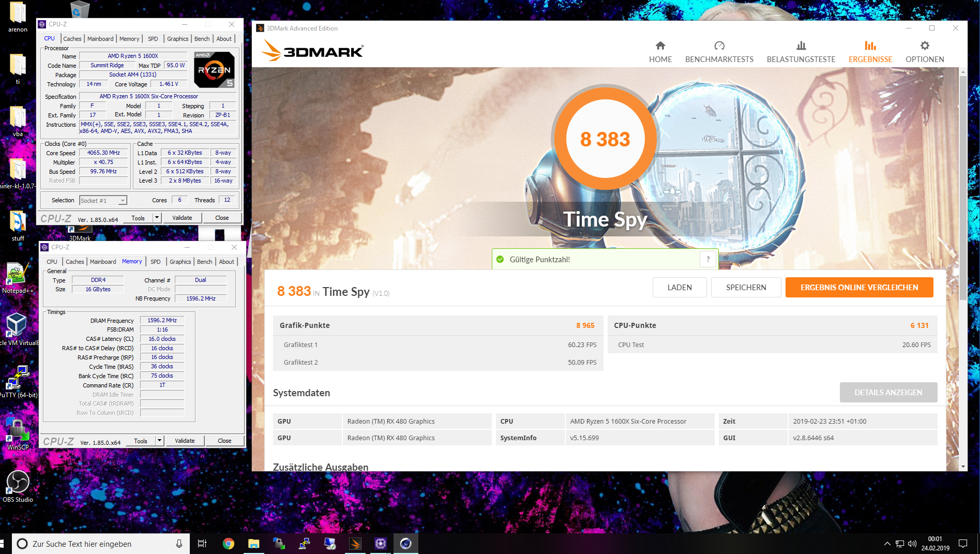The width and height of the screenshot is (980, 554).
Task: Click Tools button in top CPU-Z
Action: click(138, 218)
